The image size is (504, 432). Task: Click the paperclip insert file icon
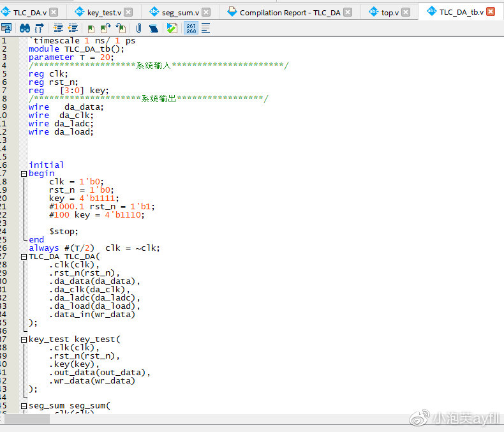(x=138, y=28)
